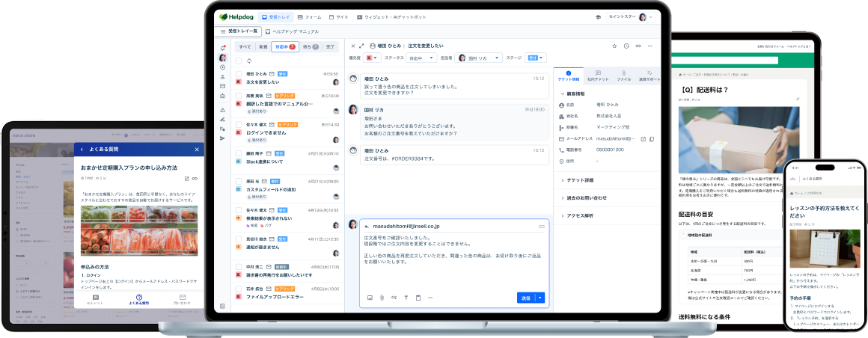Image resolution: width=868 pixels, height=338 pixels.
Task: Filter tickets by 対応中 tab
Action: pos(284,47)
